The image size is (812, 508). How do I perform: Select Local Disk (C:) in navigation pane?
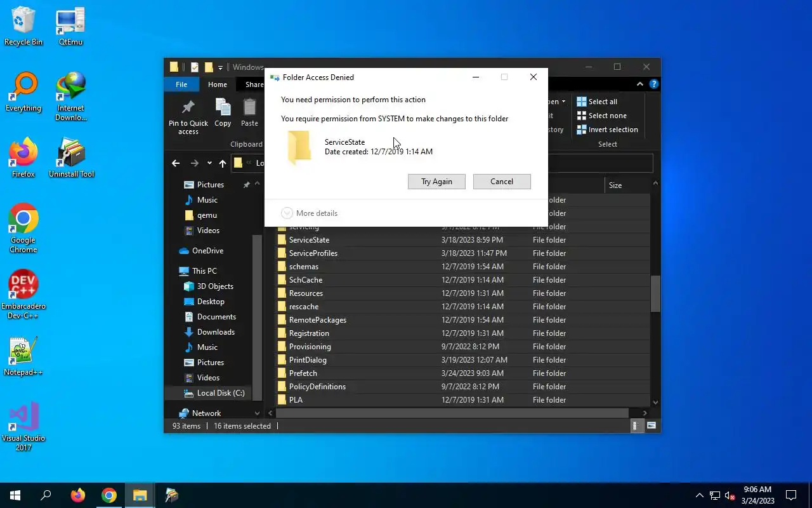(220, 393)
